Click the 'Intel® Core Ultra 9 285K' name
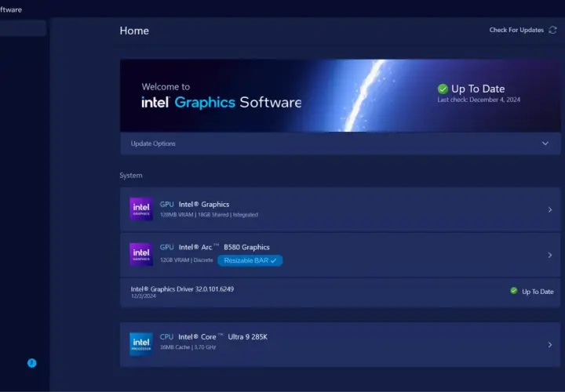The width and height of the screenshot is (565, 392). coord(223,337)
